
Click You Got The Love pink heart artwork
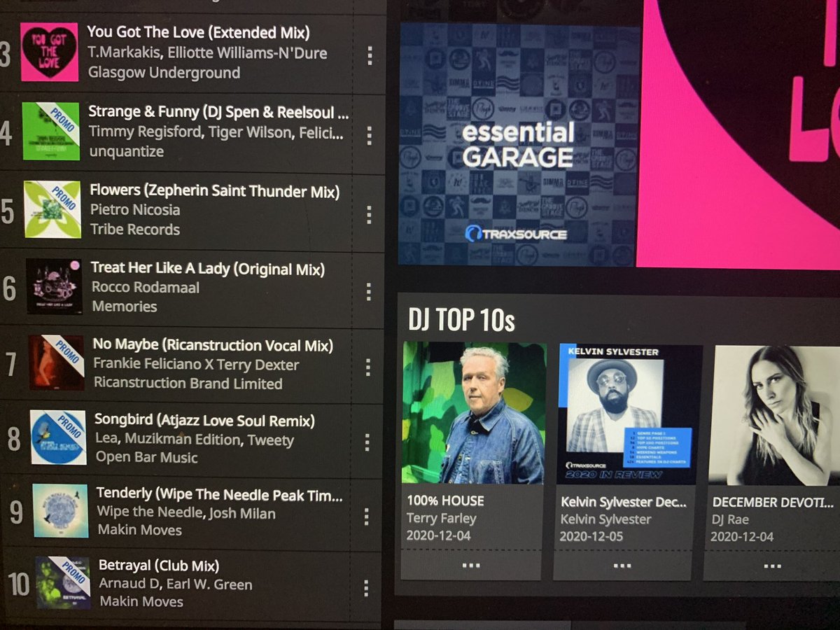click(49, 52)
